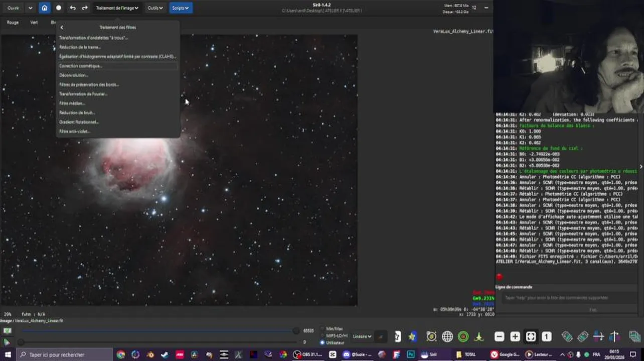Redo the operation with the forward arrow
Viewport: 644px width, 361px height.
click(x=85, y=8)
